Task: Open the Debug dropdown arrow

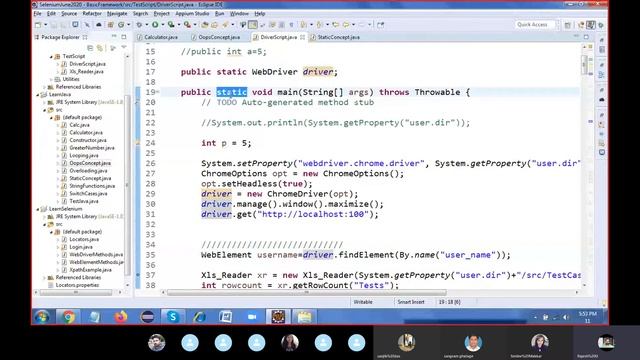Action: (x=147, y=25)
